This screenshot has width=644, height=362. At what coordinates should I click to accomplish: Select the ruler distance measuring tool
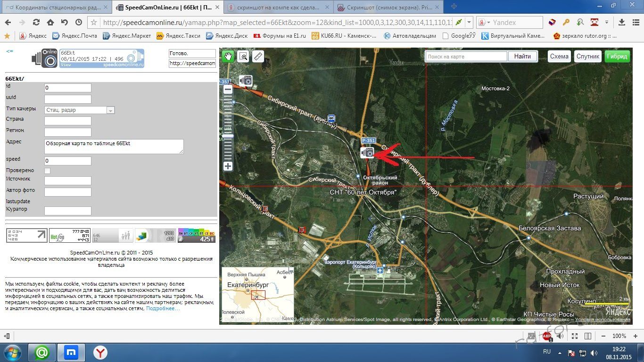tap(258, 57)
